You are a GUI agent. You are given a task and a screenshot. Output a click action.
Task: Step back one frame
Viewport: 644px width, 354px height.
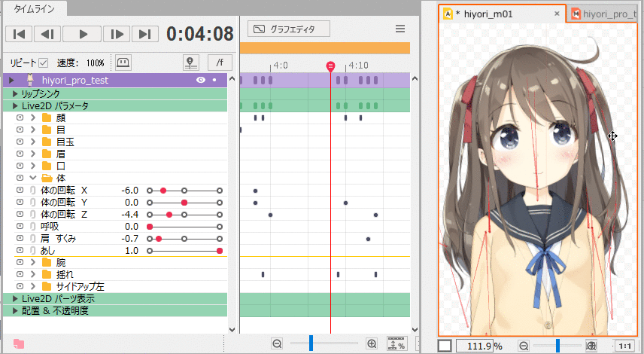click(x=46, y=34)
